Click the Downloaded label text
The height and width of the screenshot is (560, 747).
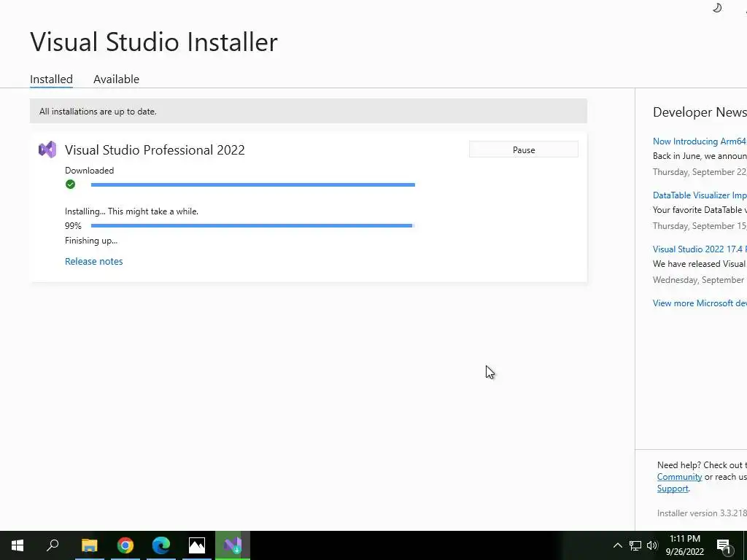click(90, 171)
